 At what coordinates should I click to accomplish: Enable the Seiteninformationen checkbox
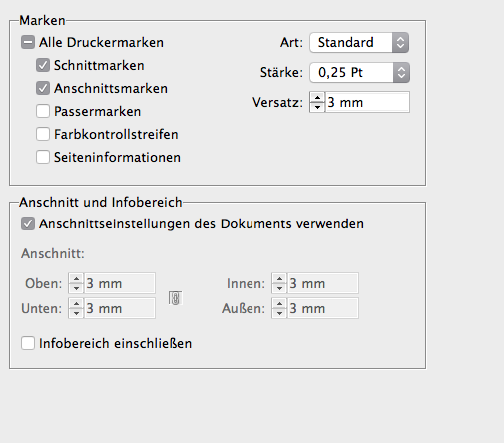(42, 157)
